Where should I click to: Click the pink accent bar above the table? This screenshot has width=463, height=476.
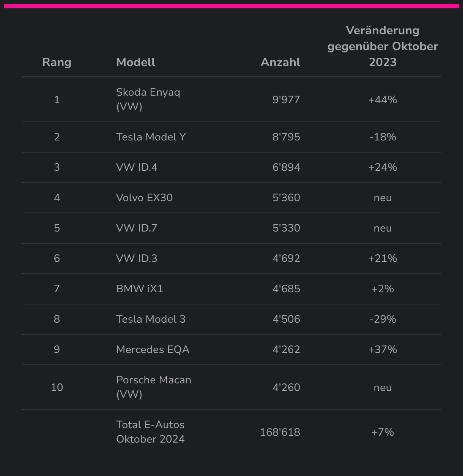(231, 6)
